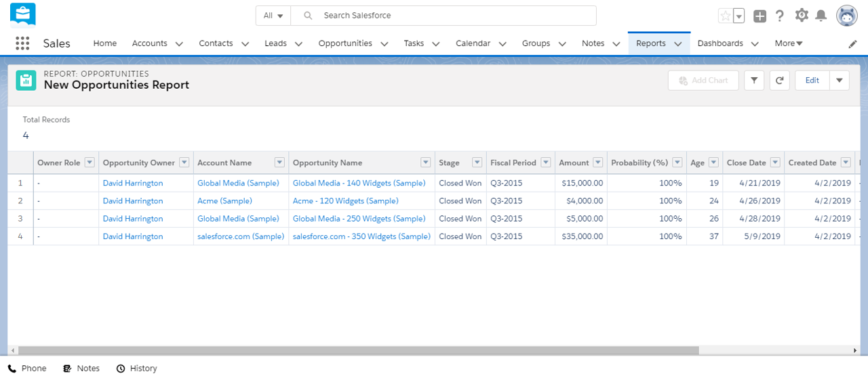Open the Close Date column menu arrow
868x376 pixels.
(x=776, y=163)
